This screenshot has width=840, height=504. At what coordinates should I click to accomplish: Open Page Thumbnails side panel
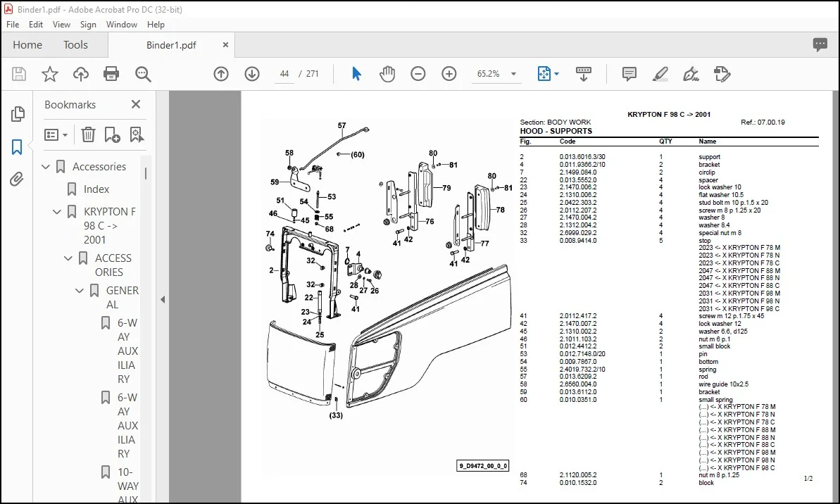pyautogui.click(x=17, y=113)
